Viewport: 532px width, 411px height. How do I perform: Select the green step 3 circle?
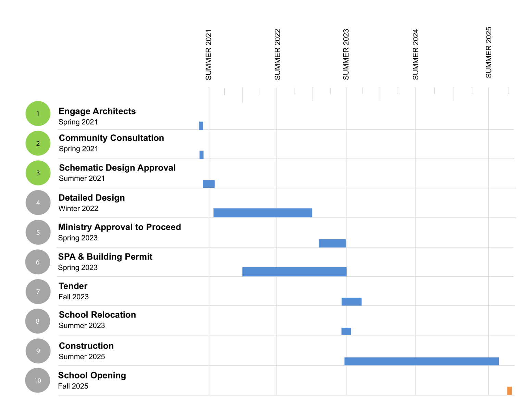click(38, 173)
